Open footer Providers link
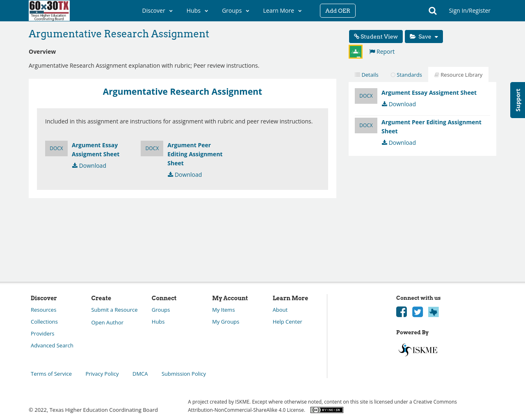The image size is (525, 420). click(x=43, y=334)
